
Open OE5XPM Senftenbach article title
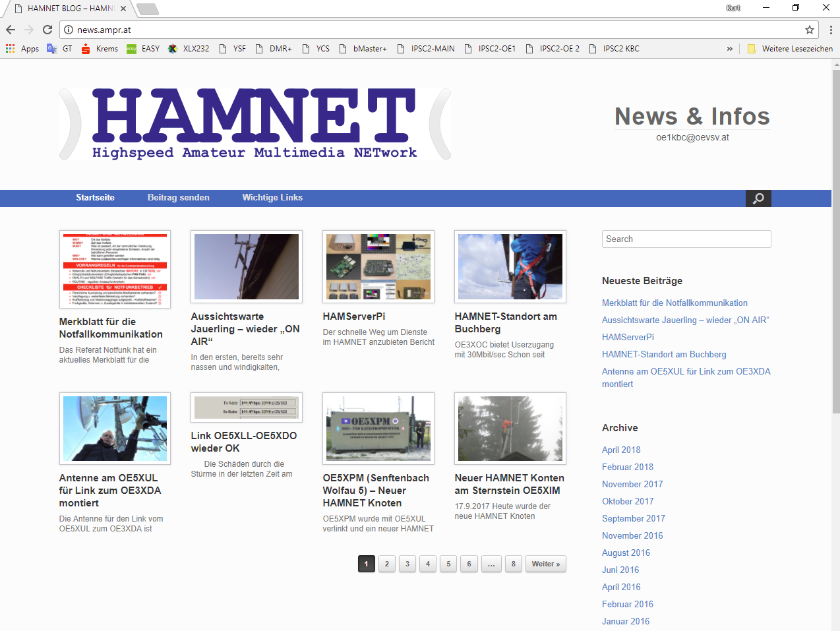click(376, 491)
